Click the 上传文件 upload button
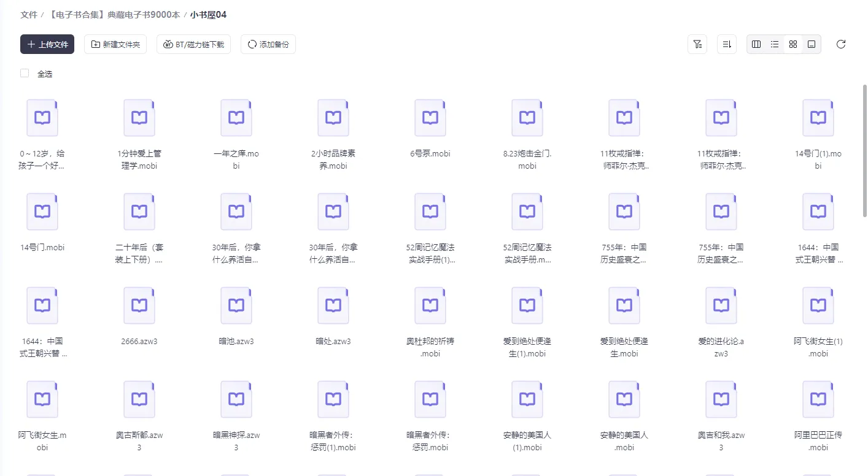Screen dimensions: 868x476 [x=47, y=44]
